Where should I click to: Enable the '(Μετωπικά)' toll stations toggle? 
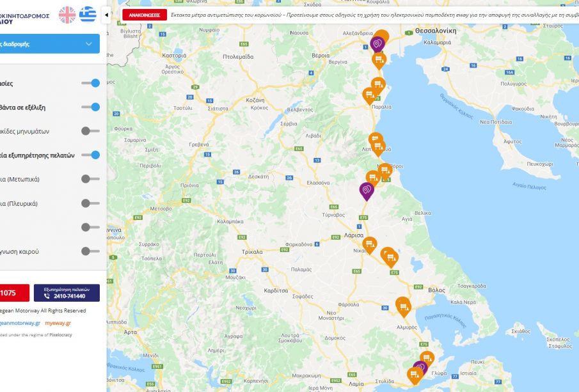pos(90,179)
